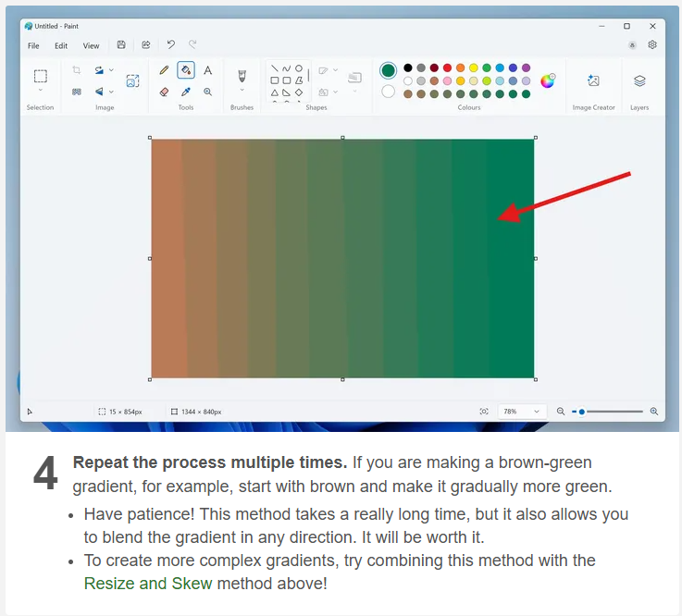Screen dimensions: 682x616
Task: Select the Polygon shape
Action: click(x=299, y=80)
